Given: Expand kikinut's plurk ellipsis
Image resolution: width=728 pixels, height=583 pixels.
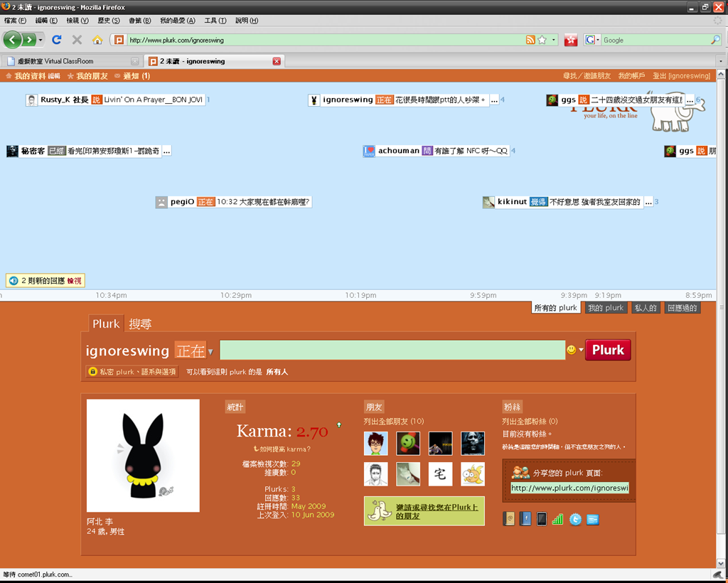Looking at the screenshot, I should coord(648,202).
